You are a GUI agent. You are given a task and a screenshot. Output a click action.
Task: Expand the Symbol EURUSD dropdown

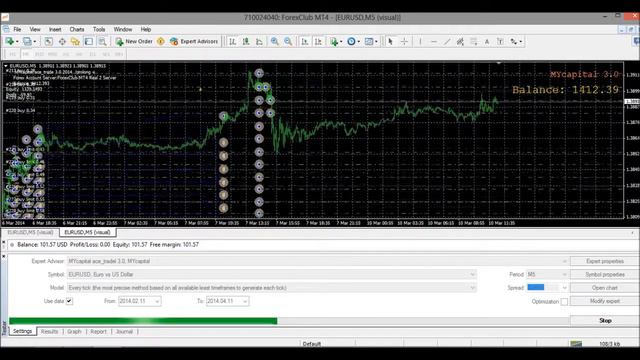point(472,274)
